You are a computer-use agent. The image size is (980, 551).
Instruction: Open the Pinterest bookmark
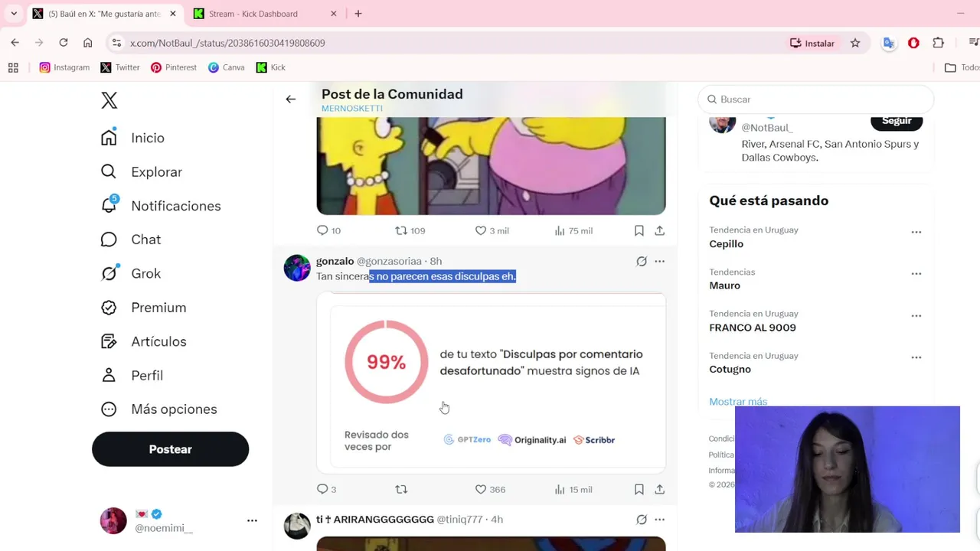(174, 67)
